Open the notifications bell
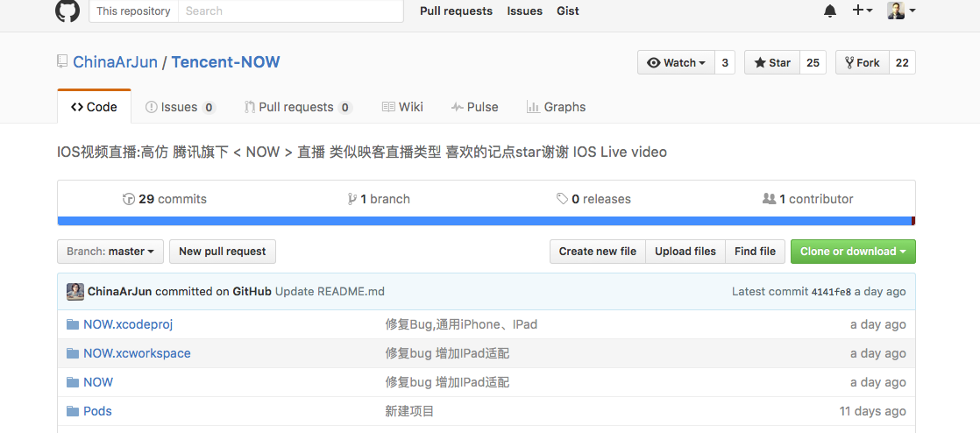The width and height of the screenshot is (980, 433). click(x=830, y=11)
